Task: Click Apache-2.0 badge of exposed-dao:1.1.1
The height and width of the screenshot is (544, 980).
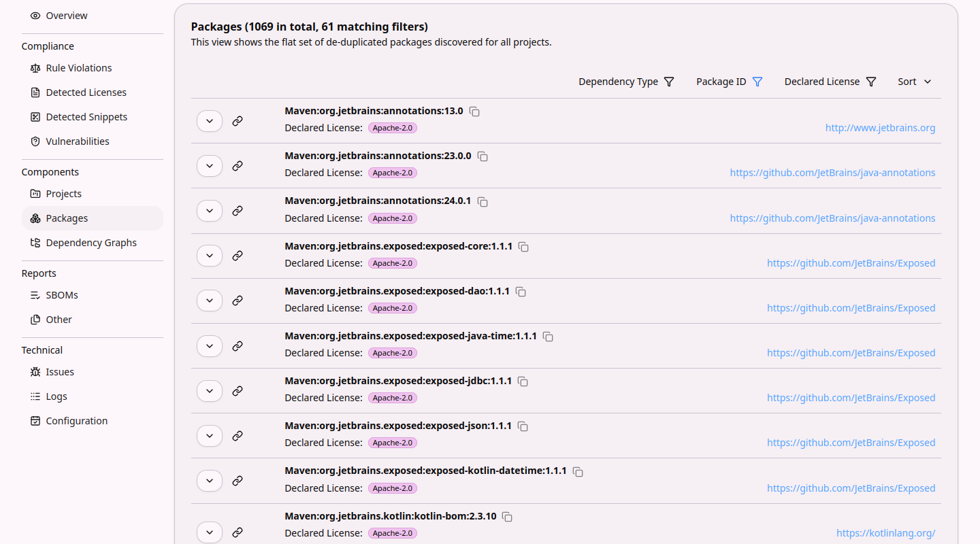Action: point(393,308)
